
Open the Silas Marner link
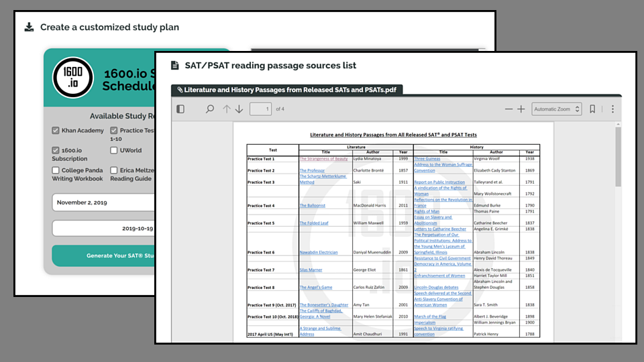point(311,270)
